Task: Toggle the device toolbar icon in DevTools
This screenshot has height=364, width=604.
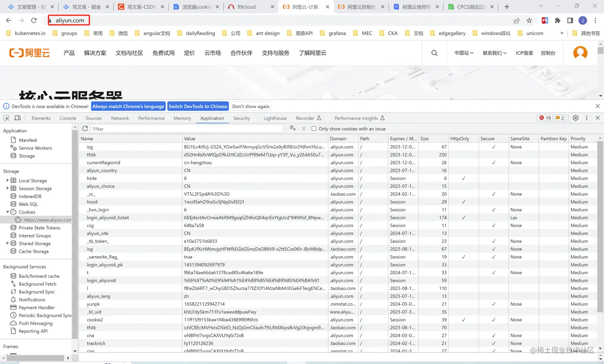Action: tap(18, 118)
